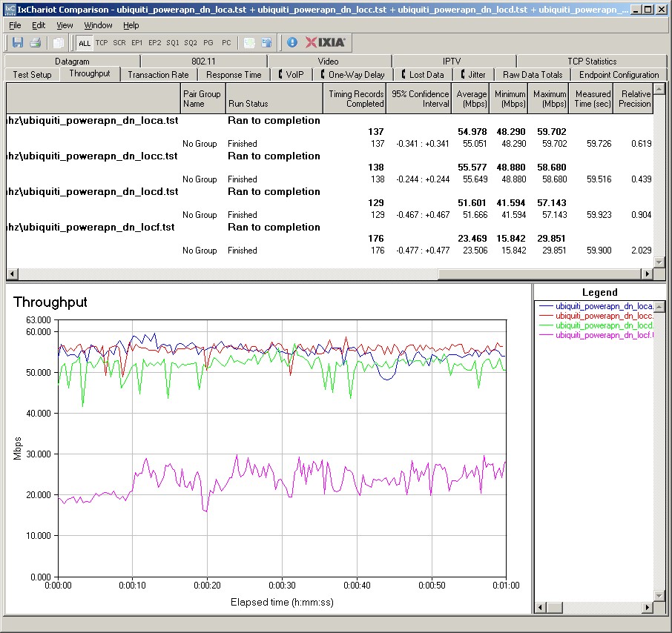Toggle the PC filter button

tap(226, 43)
